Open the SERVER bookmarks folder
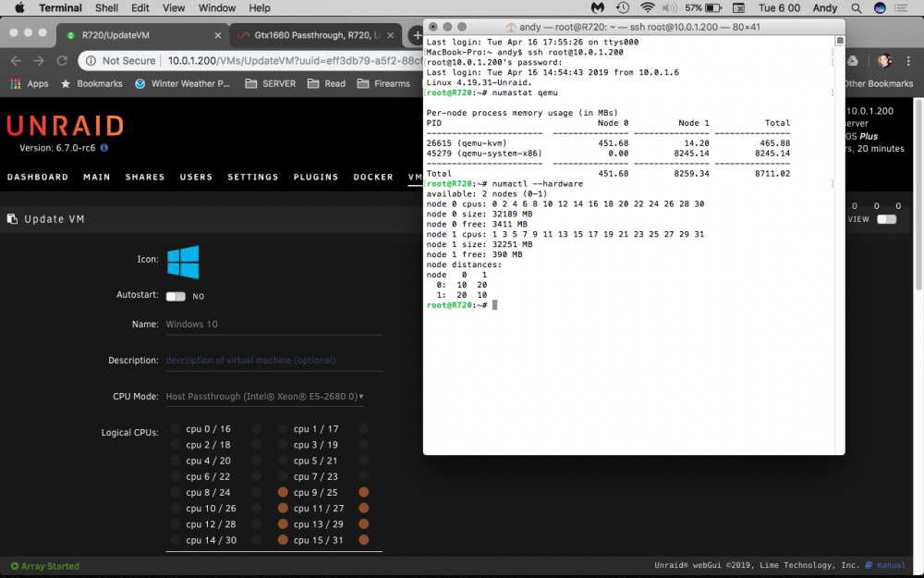The image size is (924, 578). click(x=271, y=84)
